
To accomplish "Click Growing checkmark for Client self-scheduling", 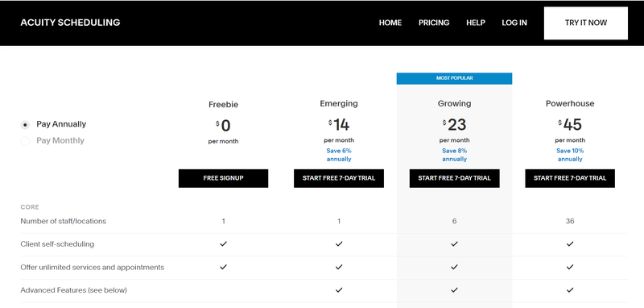I will pos(454,243).
